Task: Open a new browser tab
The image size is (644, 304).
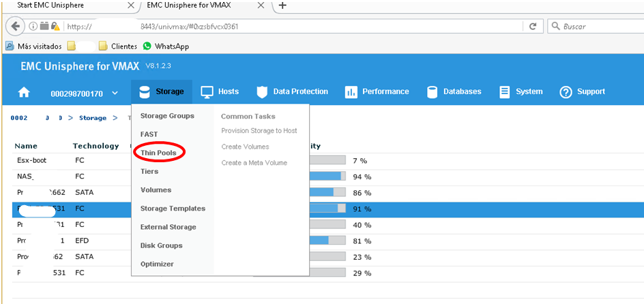Action: tap(282, 5)
